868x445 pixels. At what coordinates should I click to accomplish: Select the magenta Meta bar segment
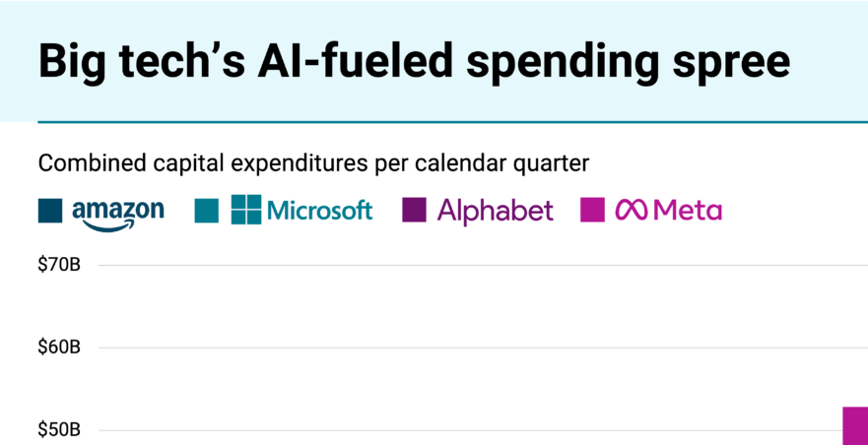click(x=855, y=425)
